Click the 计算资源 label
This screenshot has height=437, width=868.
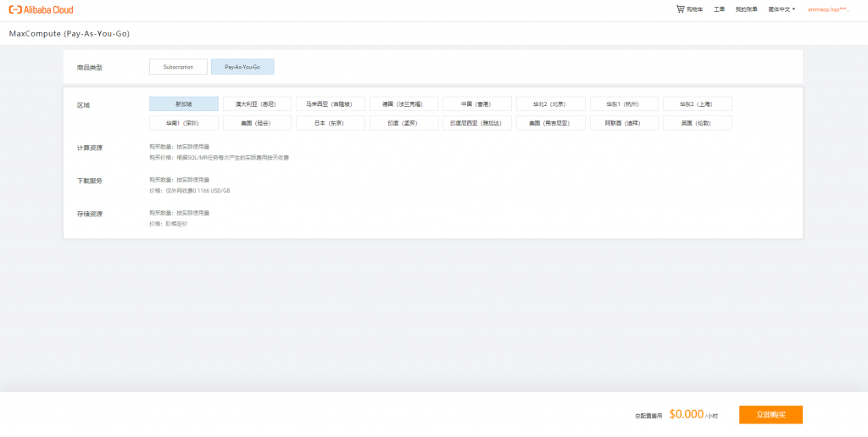90,148
